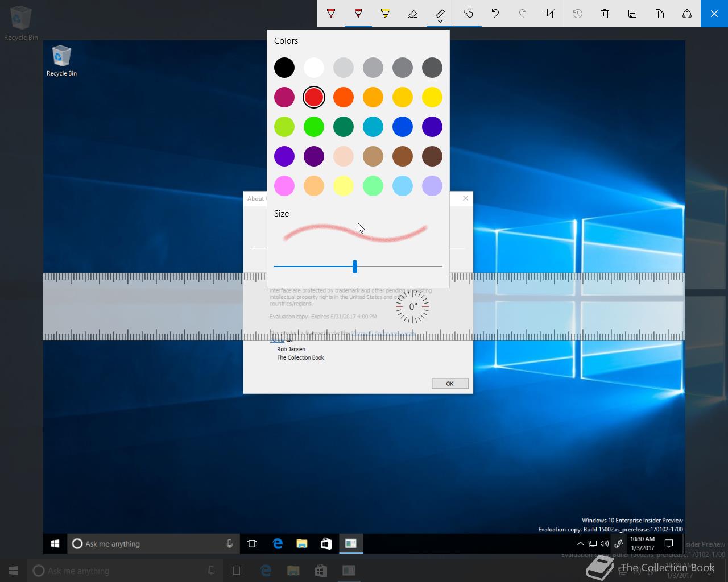The image size is (728, 582).
Task: Click the Ask me anything search box
Action: pos(154,544)
